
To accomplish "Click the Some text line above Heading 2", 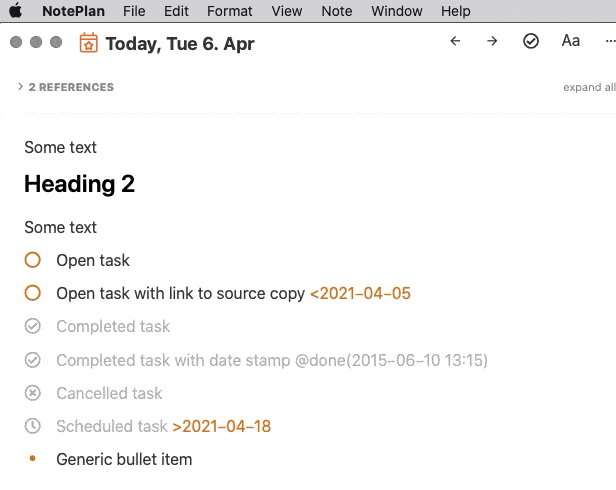I will pyautogui.click(x=60, y=147).
